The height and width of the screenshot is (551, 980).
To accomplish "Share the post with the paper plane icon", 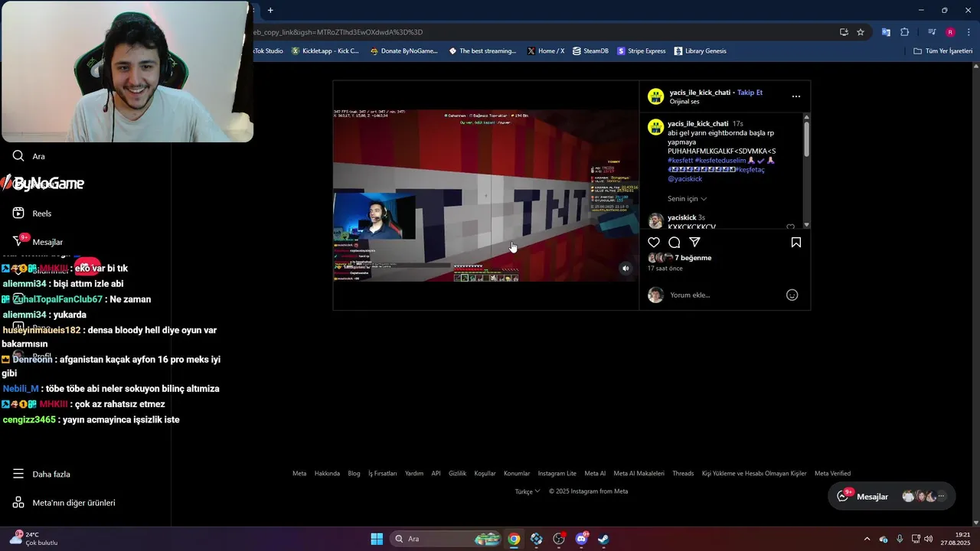I will point(695,243).
